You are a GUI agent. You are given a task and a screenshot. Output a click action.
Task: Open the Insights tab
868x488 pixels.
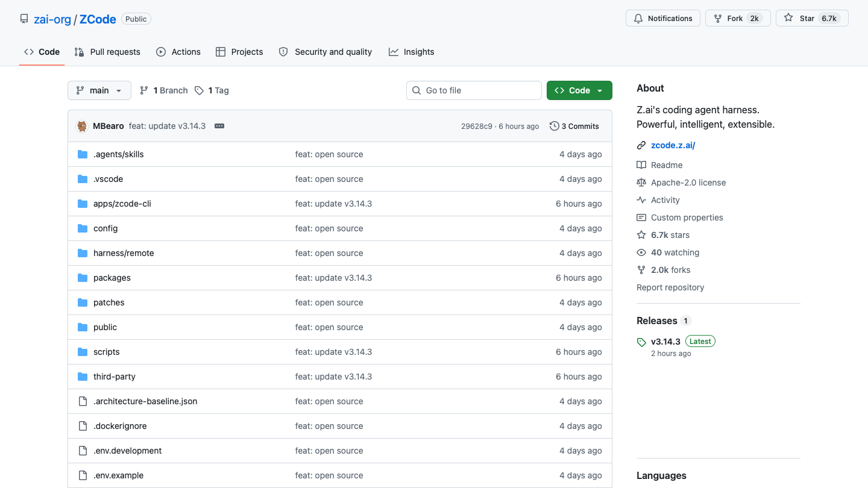[x=412, y=52]
